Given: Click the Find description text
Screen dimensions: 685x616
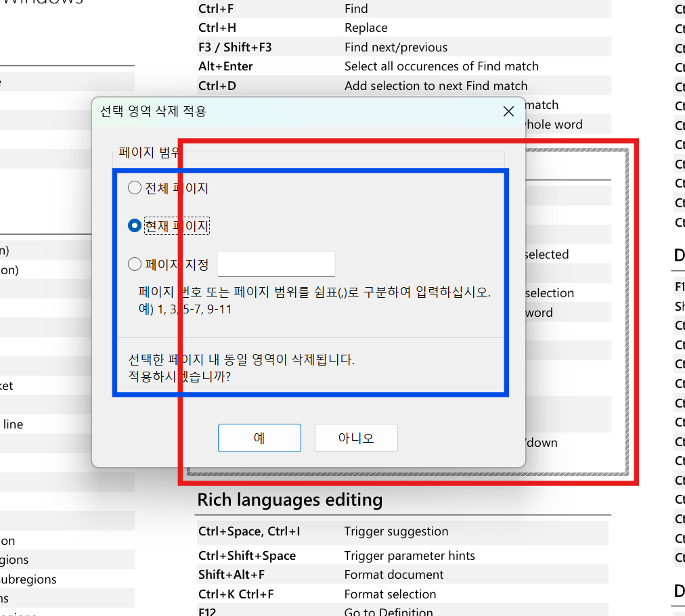Looking at the screenshot, I should click(x=356, y=9).
